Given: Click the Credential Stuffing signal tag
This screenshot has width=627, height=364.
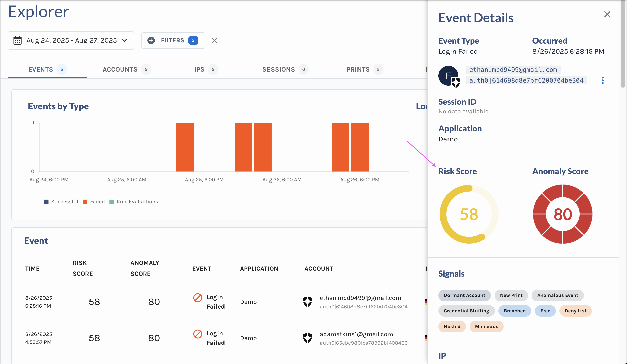Looking at the screenshot, I should [466, 311].
